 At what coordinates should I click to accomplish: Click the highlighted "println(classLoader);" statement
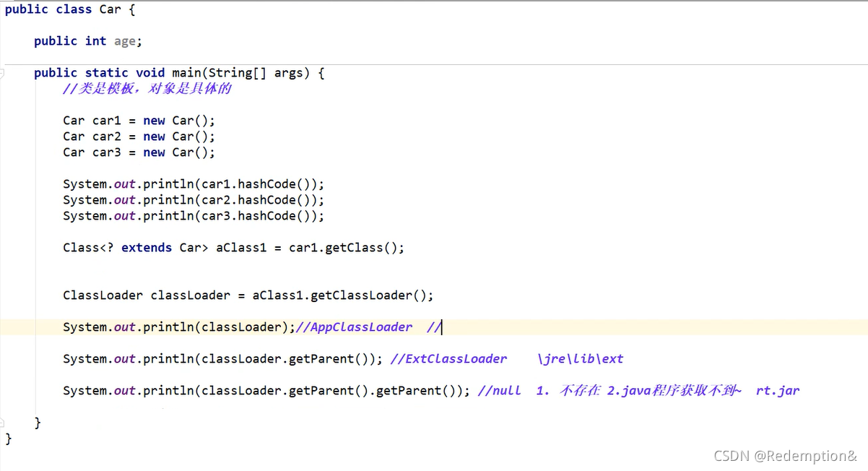click(179, 327)
